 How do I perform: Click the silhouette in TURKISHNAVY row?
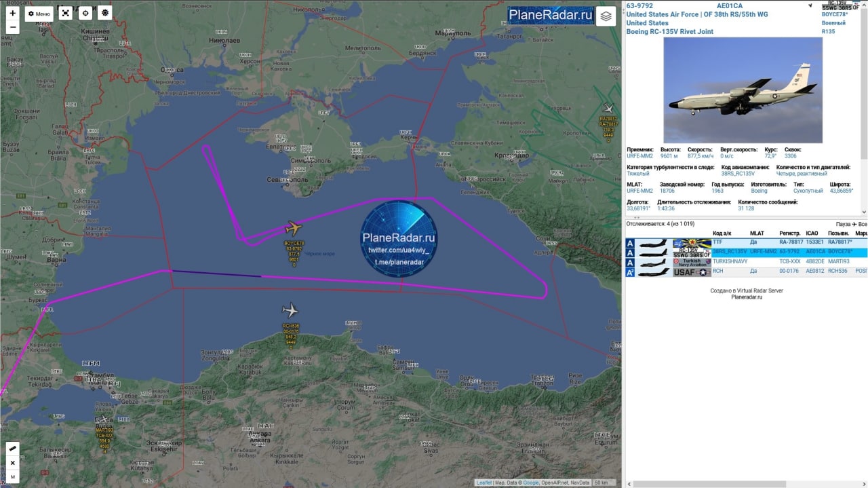(x=654, y=262)
